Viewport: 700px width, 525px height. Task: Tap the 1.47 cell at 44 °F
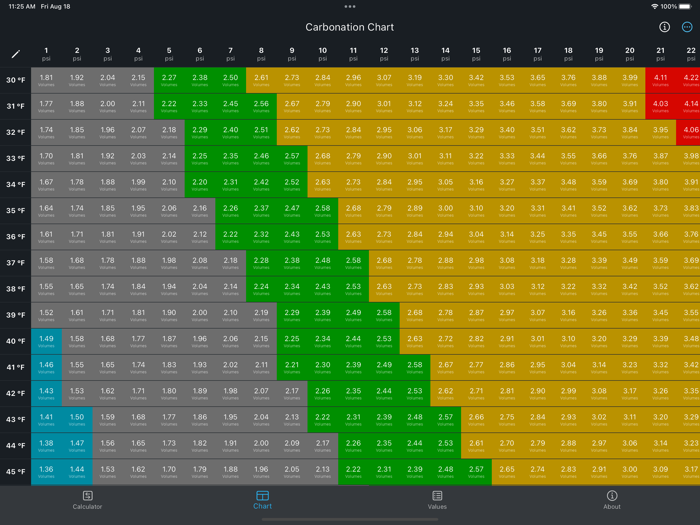[77, 446]
